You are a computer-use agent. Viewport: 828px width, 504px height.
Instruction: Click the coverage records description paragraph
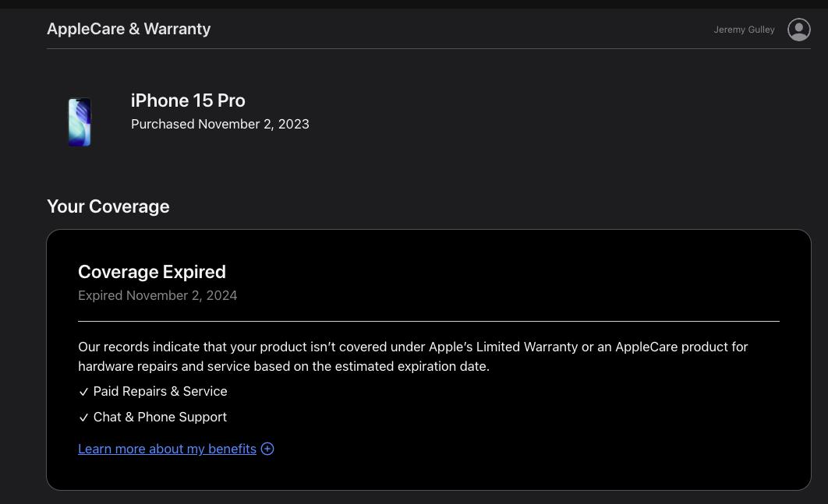click(x=412, y=357)
